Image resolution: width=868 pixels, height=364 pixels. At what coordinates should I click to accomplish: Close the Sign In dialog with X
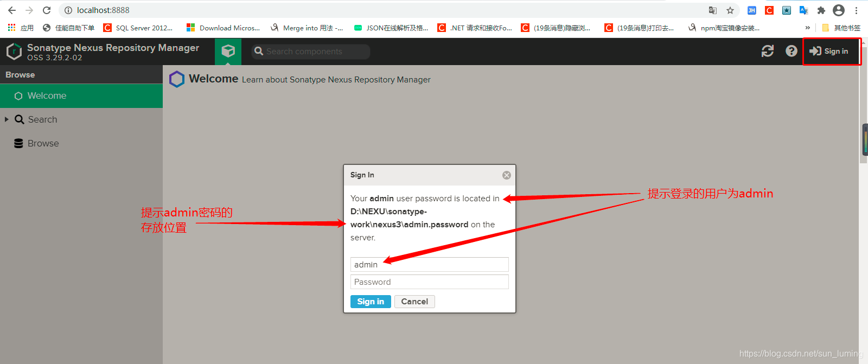click(x=507, y=175)
